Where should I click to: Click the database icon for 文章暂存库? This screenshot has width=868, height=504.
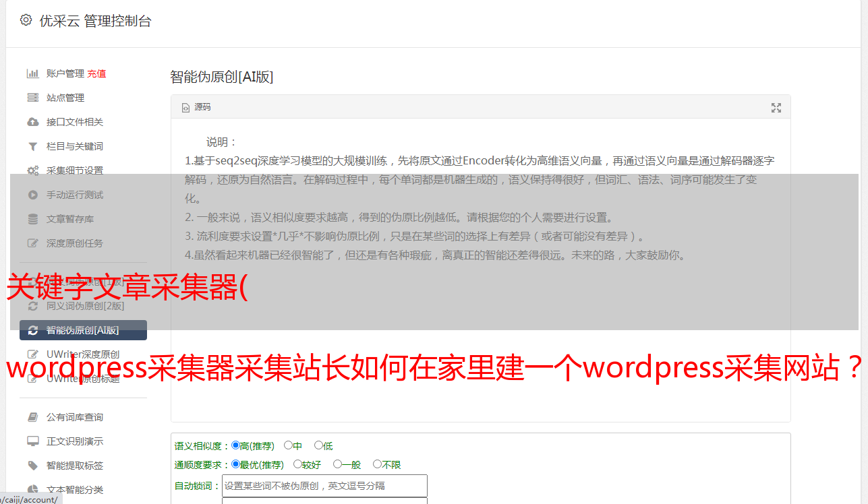(x=32, y=219)
